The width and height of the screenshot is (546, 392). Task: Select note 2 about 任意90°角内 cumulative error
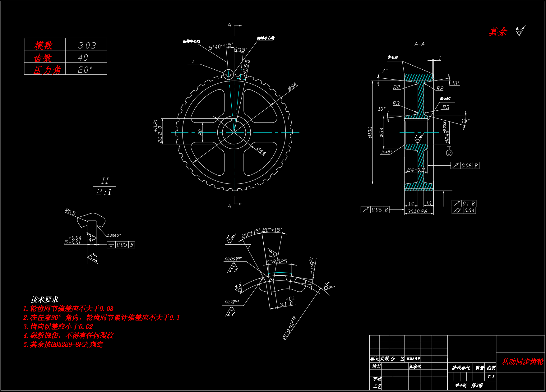point(102,317)
